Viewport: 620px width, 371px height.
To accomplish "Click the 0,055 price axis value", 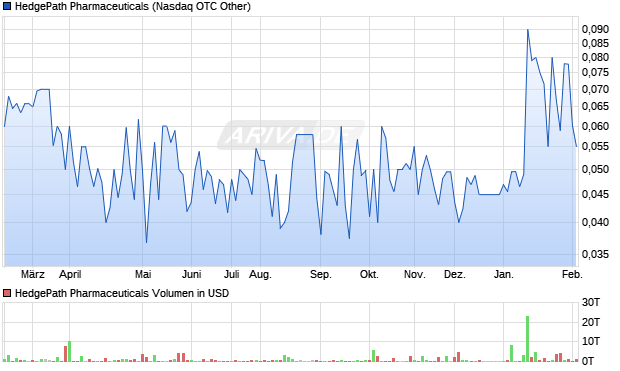I will (x=595, y=146).
